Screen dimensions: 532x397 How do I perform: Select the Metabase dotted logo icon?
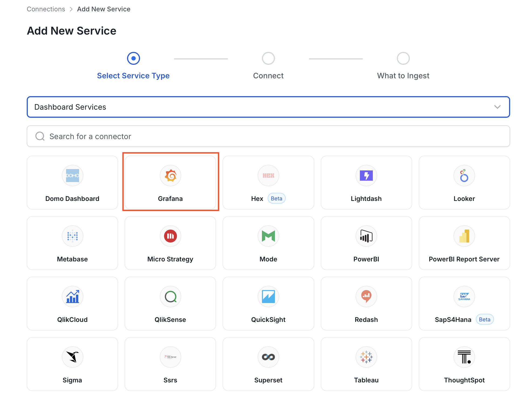click(x=72, y=236)
